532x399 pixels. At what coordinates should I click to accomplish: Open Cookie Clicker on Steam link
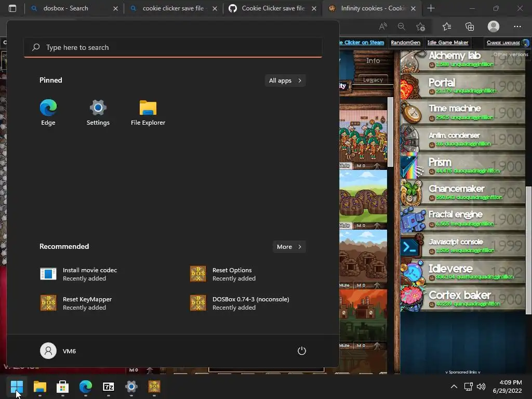(362, 43)
